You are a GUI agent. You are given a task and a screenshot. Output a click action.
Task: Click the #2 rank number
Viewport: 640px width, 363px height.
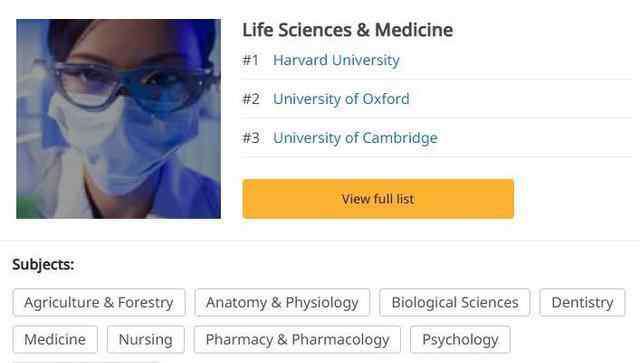click(251, 99)
